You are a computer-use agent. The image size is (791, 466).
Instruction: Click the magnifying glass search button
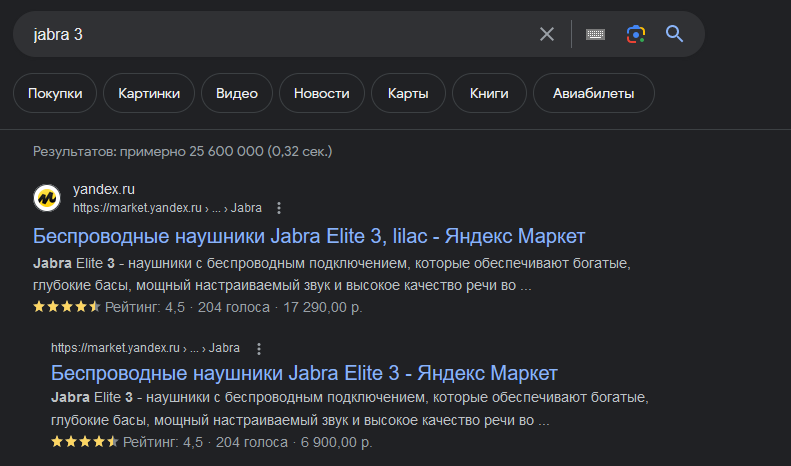pos(675,34)
